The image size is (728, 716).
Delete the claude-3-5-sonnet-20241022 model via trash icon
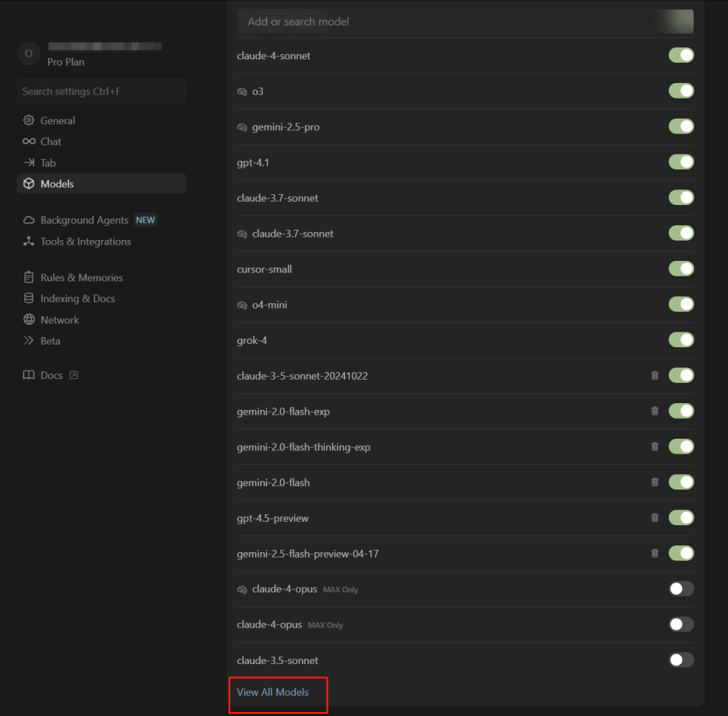[x=655, y=376]
